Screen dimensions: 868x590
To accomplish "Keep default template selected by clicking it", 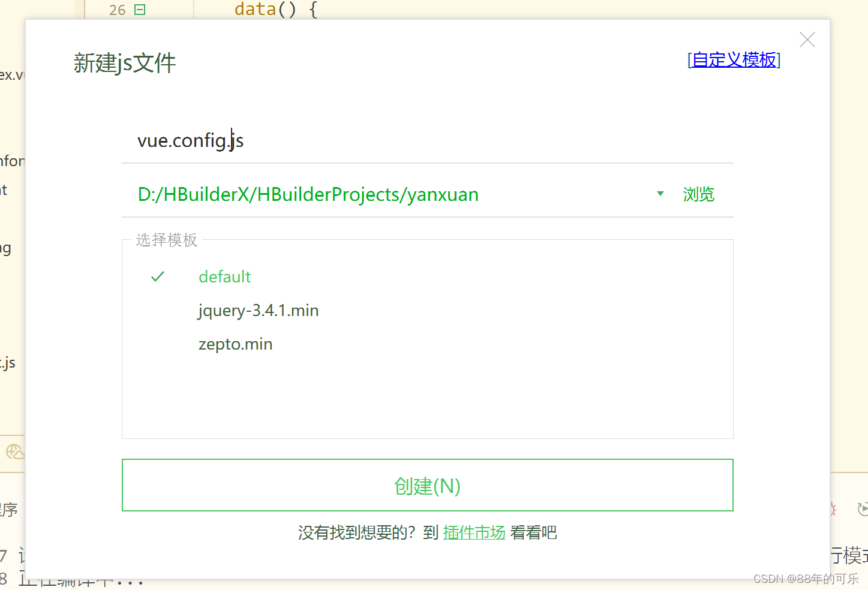I will (224, 276).
